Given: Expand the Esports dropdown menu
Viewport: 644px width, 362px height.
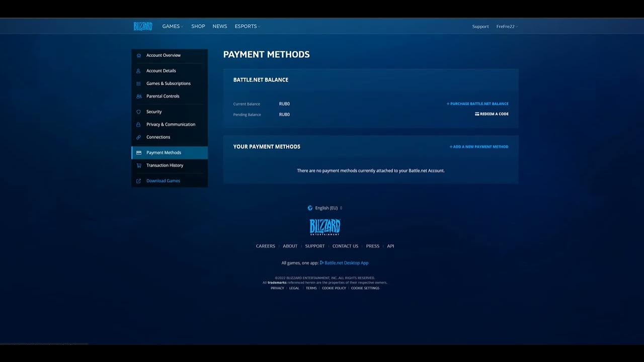Looking at the screenshot, I should (248, 26).
